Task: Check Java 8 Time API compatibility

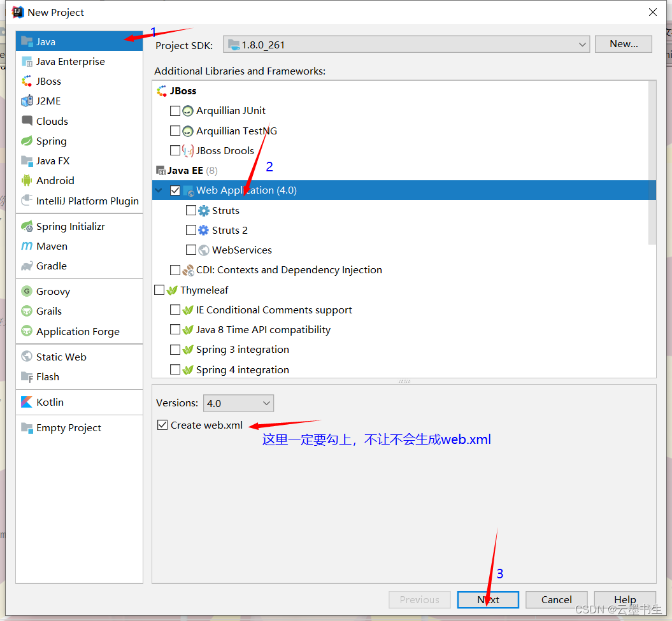Action: coord(175,329)
